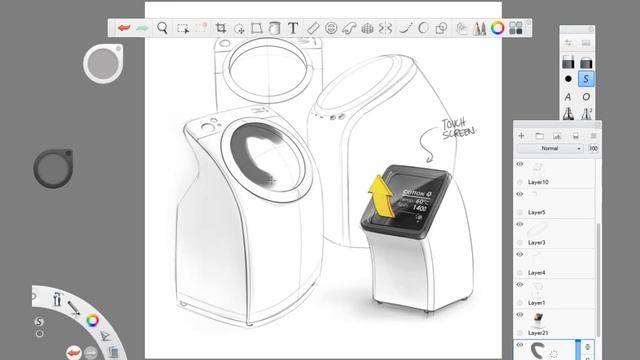This screenshot has width=640, height=360.
Task: Select the Layer4 row
Action: pyautogui.click(x=554, y=264)
